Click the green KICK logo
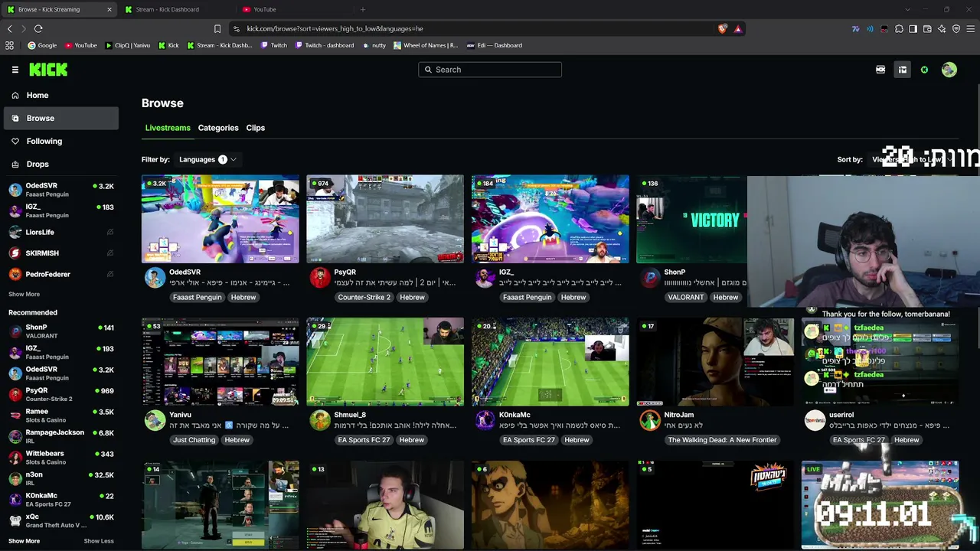 tap(48, 70)
